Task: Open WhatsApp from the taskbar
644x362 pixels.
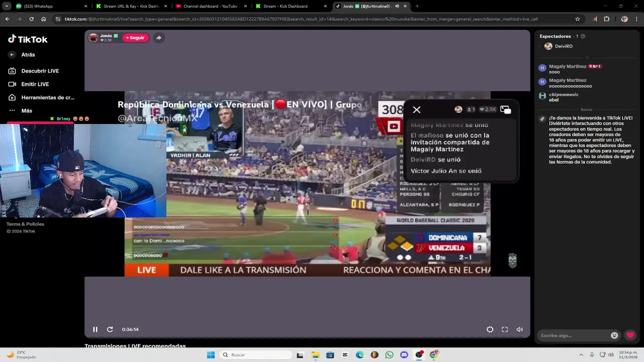Action: 389,355
